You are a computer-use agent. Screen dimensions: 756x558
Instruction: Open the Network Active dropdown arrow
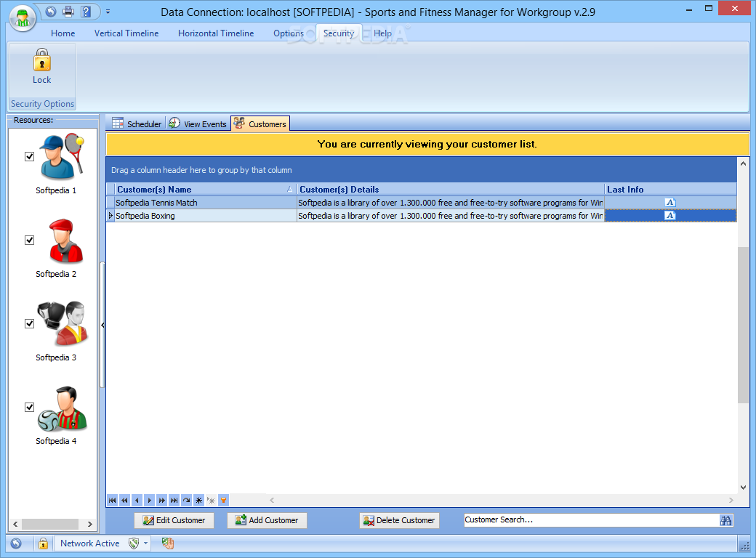[x=145, y=543]
